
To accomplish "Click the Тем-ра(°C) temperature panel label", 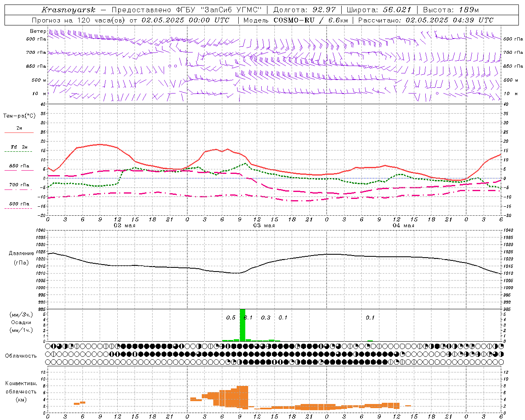I will coord(19,116).
